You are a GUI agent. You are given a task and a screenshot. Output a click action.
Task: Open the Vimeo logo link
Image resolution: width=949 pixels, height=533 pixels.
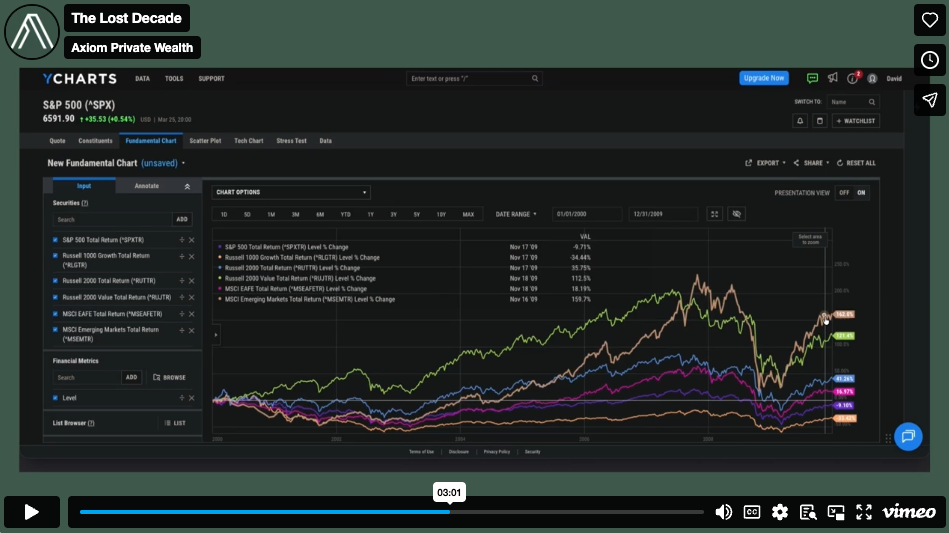pos(908,512)
